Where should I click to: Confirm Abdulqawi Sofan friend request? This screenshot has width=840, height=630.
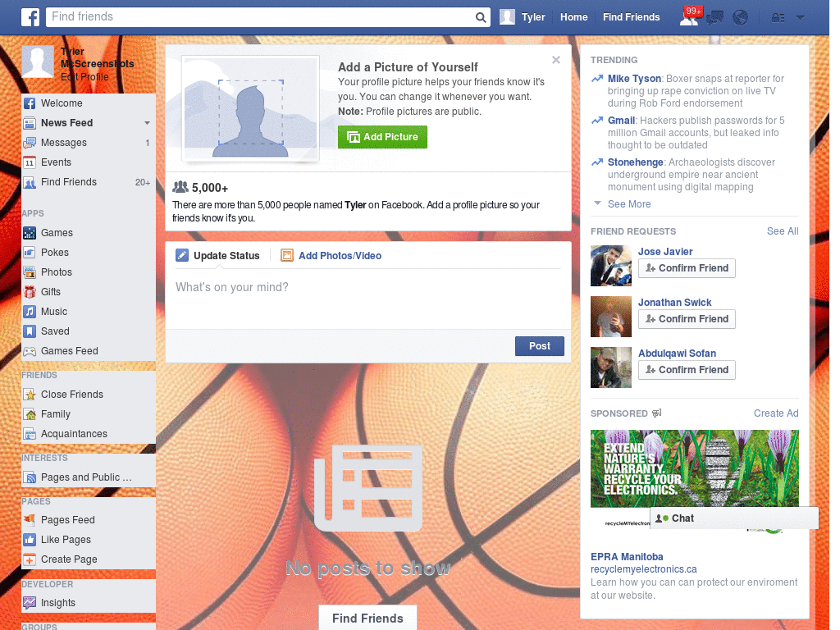[687, 370]
